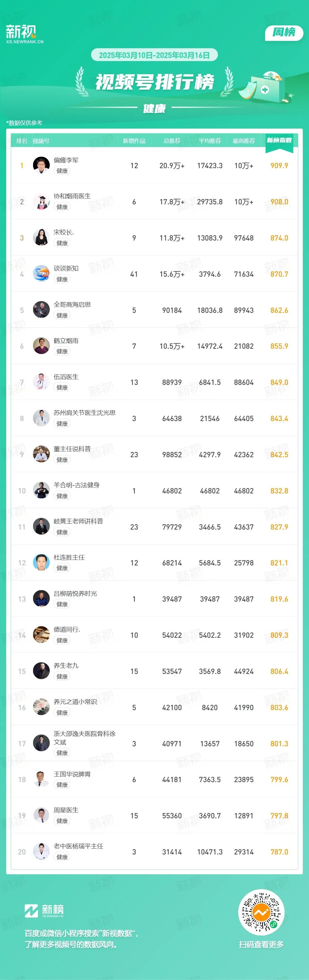This screenshot has height=980, width=309.
Task: Open 全哥商海启思 account name
Action: pos(72,304)
